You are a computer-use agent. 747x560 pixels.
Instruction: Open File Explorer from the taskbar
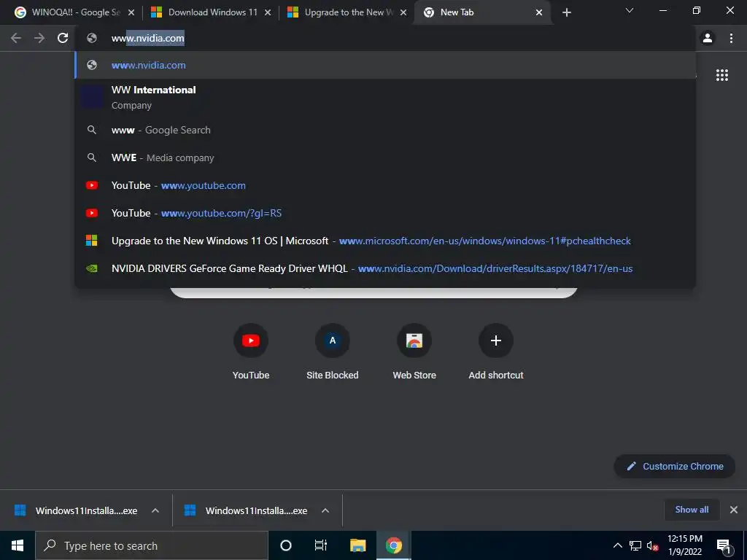tap(357, 545)
